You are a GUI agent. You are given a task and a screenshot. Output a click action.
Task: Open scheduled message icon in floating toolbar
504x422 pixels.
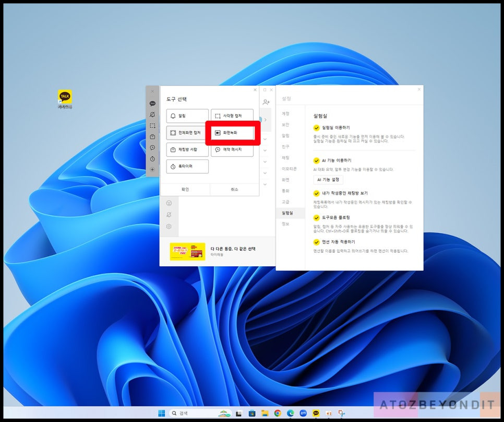pyautogui.click(x=152, y=148)
